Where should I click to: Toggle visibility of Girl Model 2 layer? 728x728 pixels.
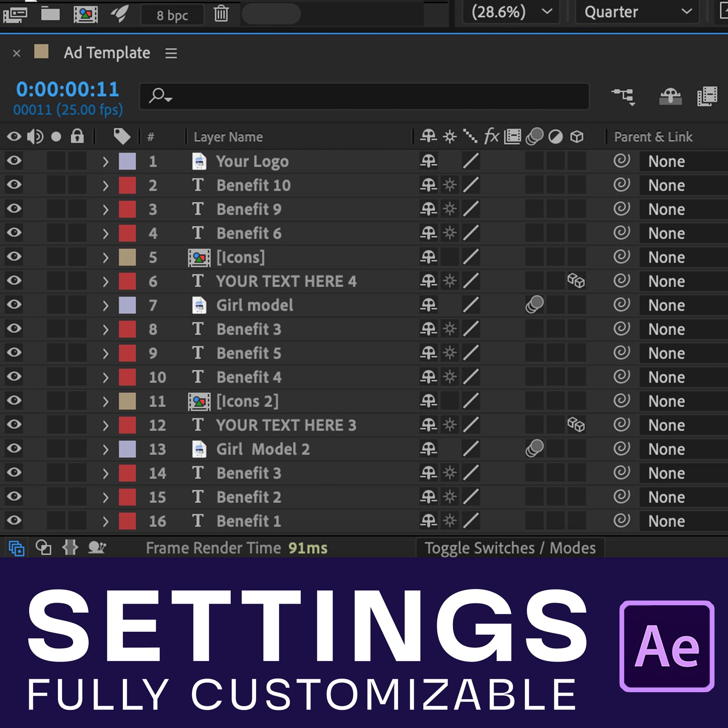point(14,448)
